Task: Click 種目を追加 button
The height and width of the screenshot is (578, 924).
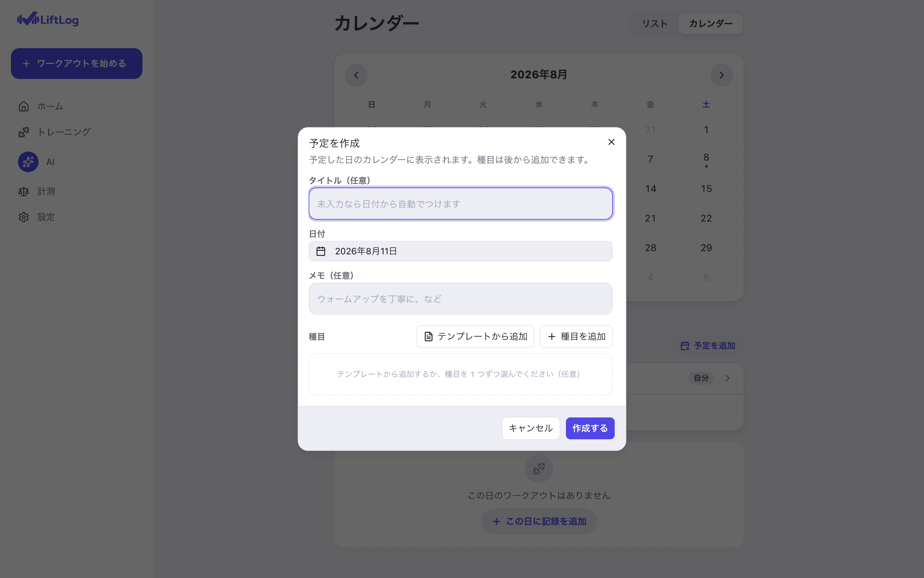Action: (x=576, y=337)
